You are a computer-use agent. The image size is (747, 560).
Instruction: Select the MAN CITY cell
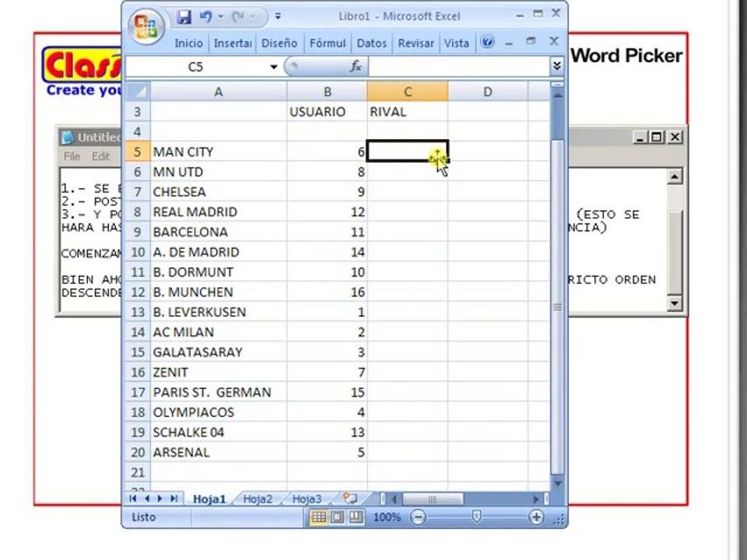(219, 152)
